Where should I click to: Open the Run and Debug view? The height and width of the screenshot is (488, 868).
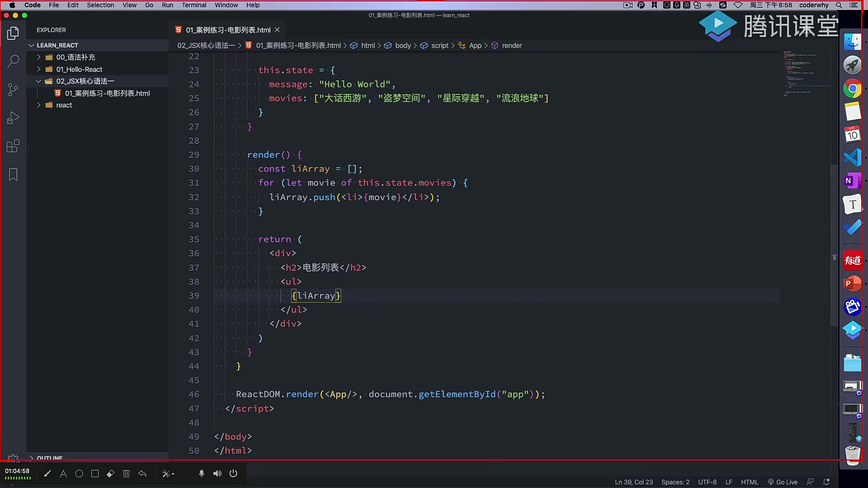[x=13, y=118]
